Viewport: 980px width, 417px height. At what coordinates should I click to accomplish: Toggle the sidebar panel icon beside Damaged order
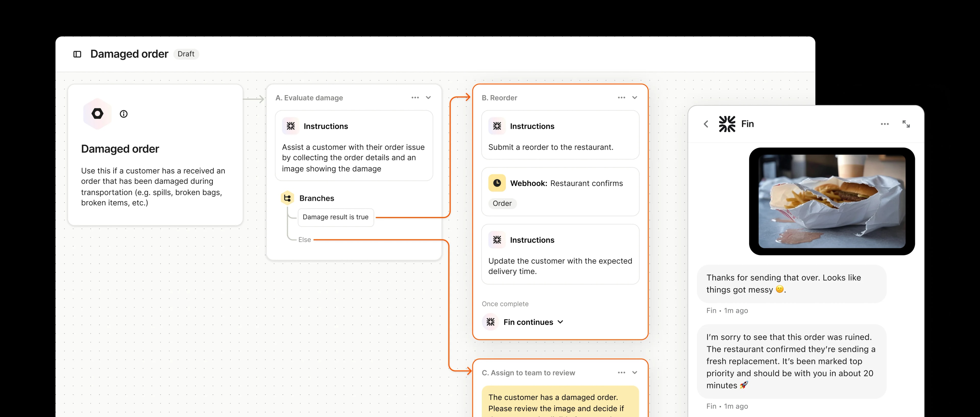click(77, 54)
